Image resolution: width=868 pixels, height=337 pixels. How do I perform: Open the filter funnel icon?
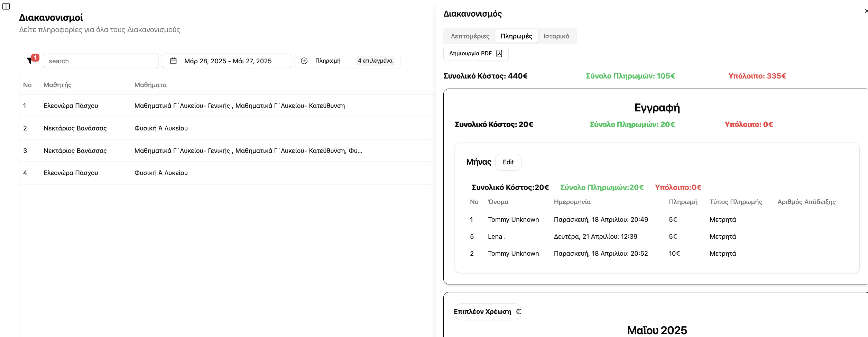pyautogui.click(x=30, y=61)
